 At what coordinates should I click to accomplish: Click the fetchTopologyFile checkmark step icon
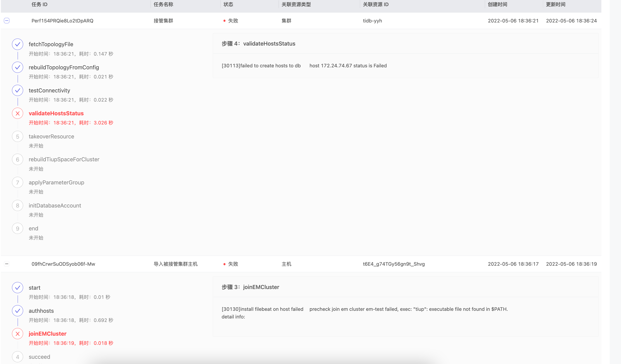tap(17, 44)
